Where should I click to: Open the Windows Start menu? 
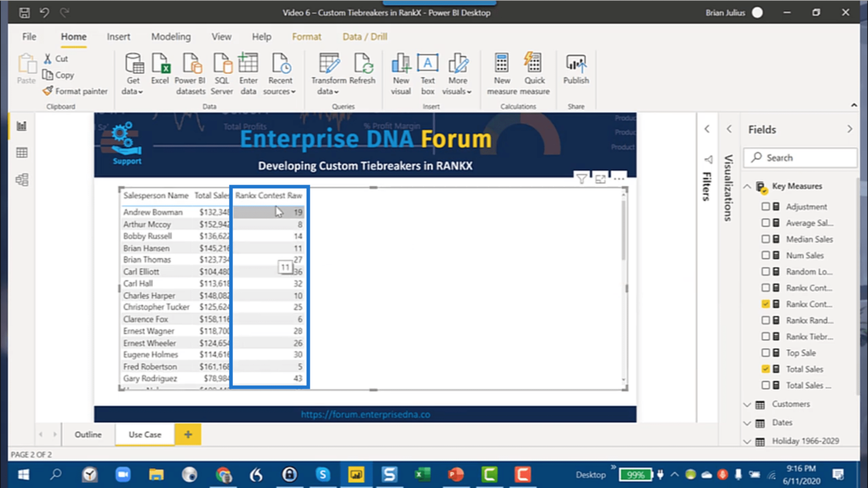point(23,474)
